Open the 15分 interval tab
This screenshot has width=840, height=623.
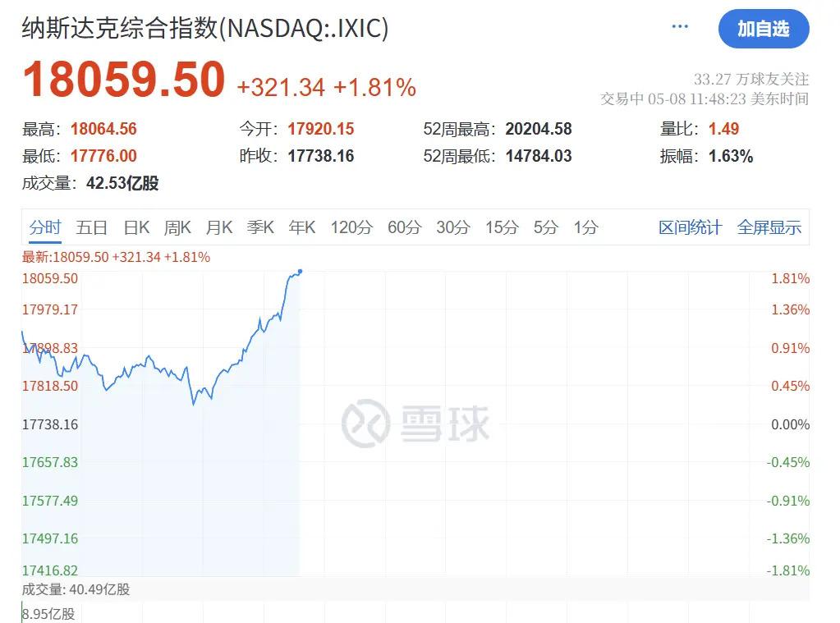coord(502,227)
